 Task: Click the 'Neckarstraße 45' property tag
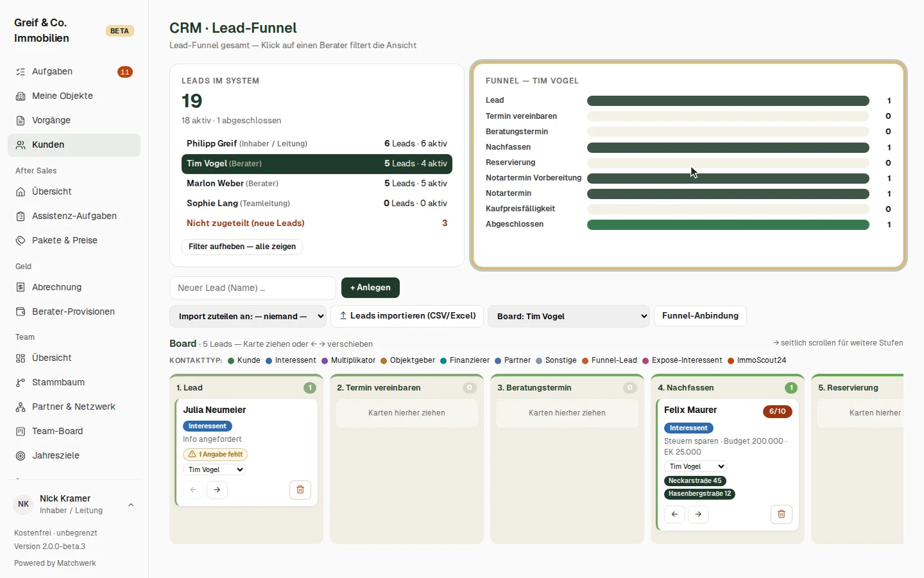pos(695,481)
